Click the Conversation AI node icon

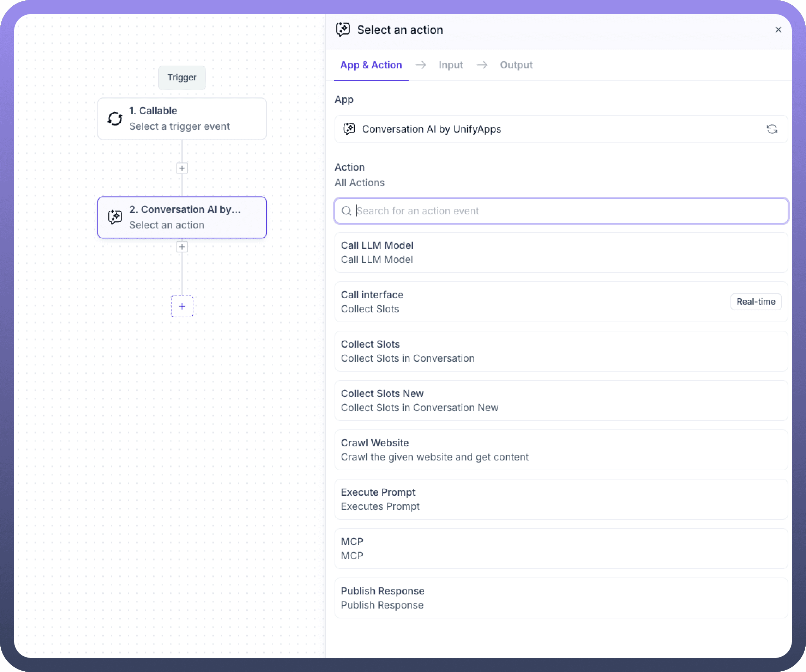[x=115, y=217]
